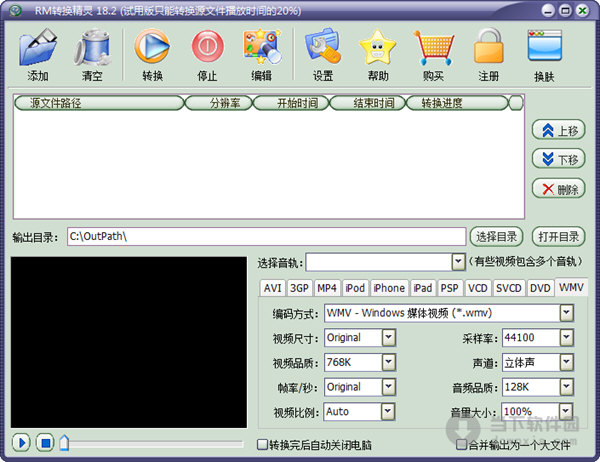Click the 清空 (Clear) trash bin icon
The height and width of the screenshot is (462, 600).
[x=92, y=47]
